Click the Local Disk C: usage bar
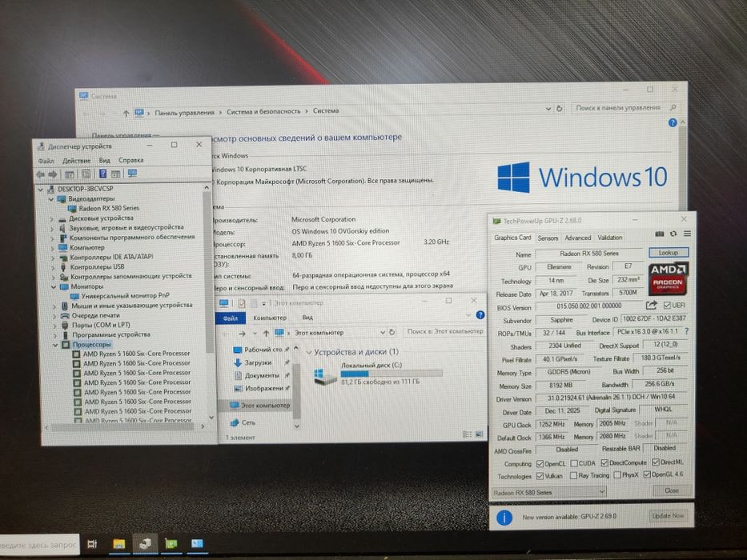This screenshot has height=560, width=747. click(x=392, y=374)
